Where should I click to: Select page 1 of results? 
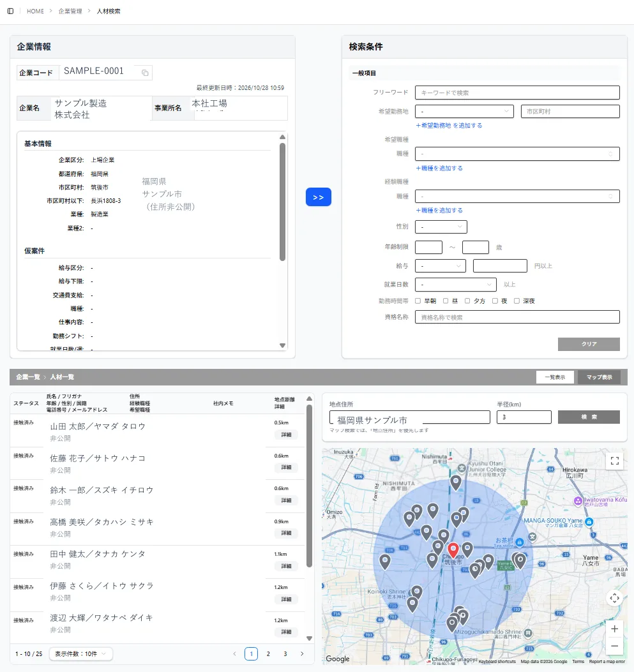251,654
